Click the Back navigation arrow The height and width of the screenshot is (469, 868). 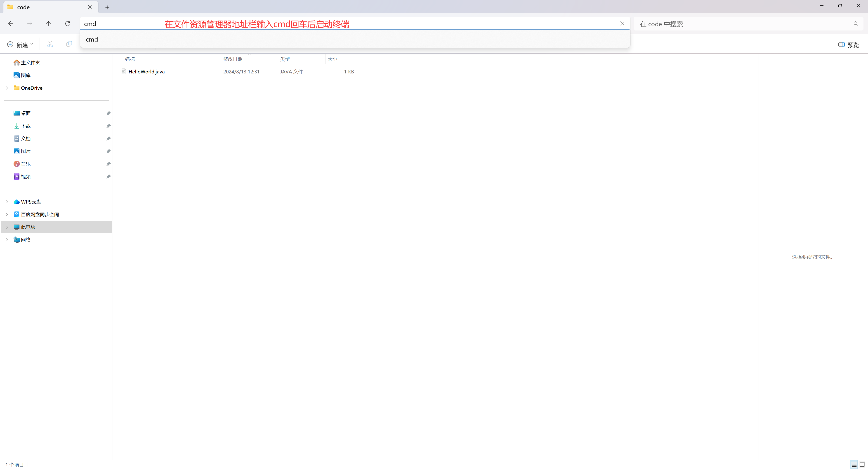pyautogui.click(x=11, y=23)
